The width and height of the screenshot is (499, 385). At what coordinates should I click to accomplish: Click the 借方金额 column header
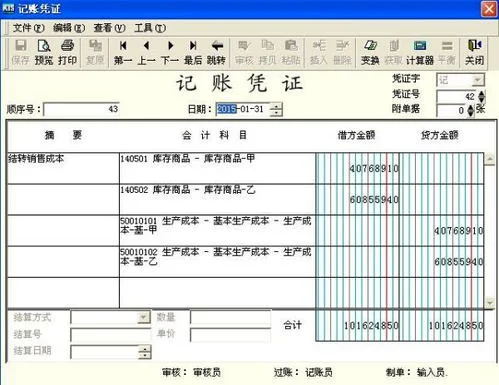coord(356,135)
